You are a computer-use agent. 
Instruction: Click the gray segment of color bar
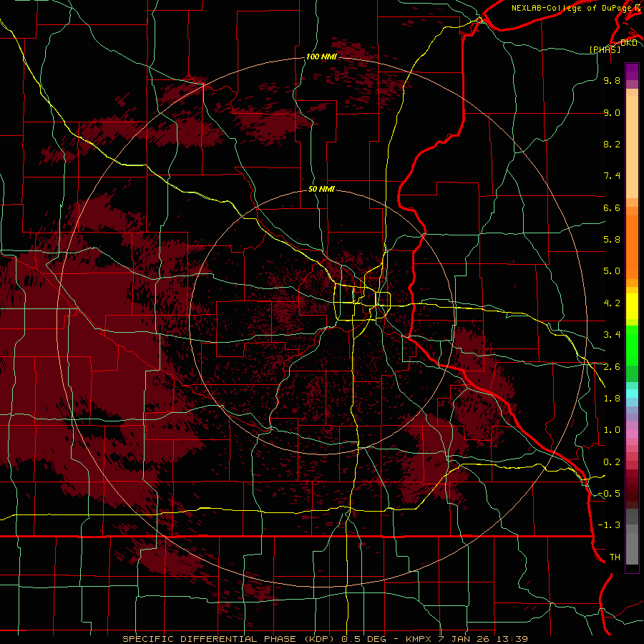point(632,537)
